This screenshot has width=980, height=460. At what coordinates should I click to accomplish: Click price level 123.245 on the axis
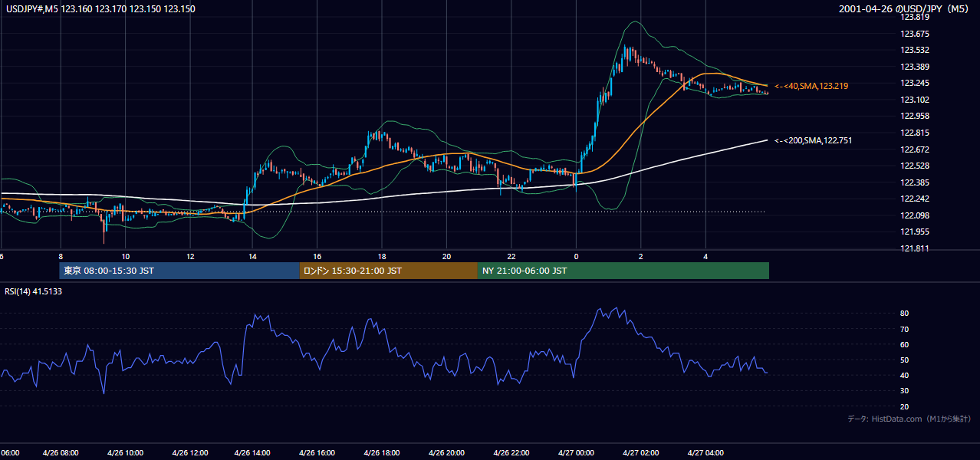(x=915, y=83)
